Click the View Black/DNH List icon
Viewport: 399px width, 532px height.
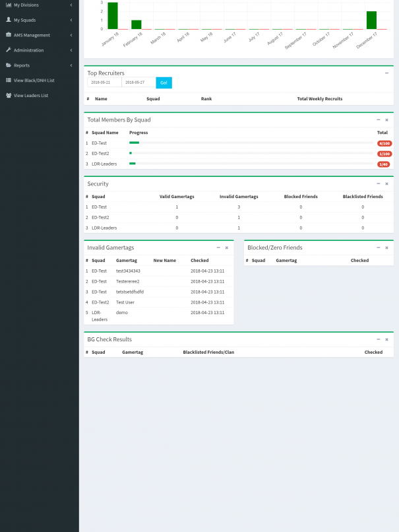click(x=8, y=81)
